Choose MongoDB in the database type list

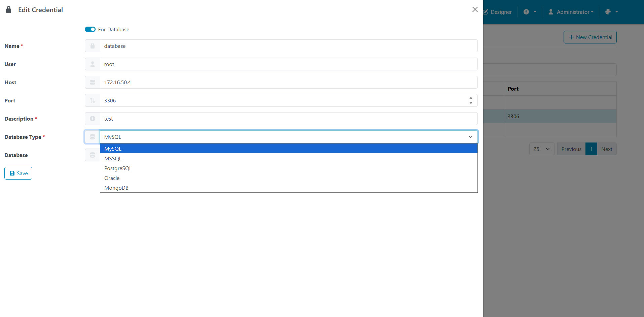pyautogui.click(x=116, y=188)
